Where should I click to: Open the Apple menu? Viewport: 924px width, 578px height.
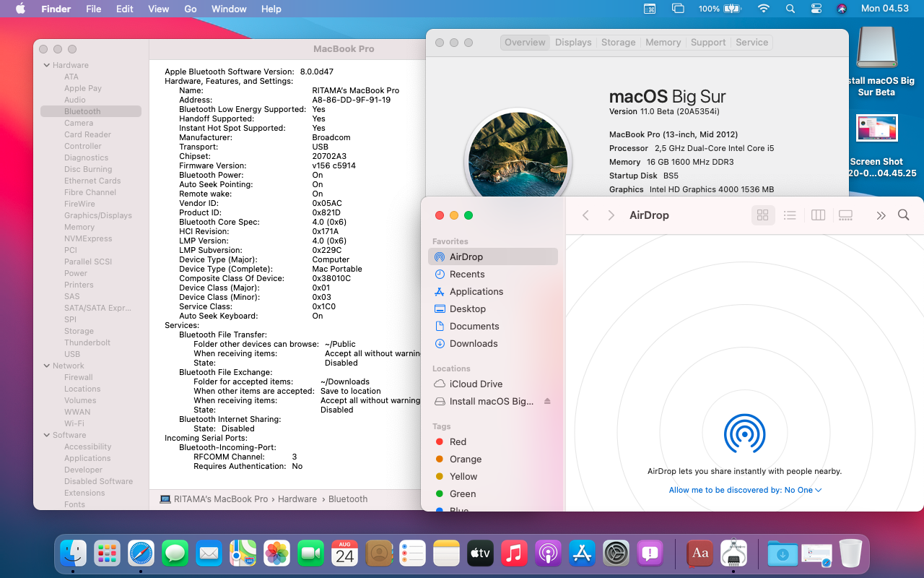pos(20,9)
